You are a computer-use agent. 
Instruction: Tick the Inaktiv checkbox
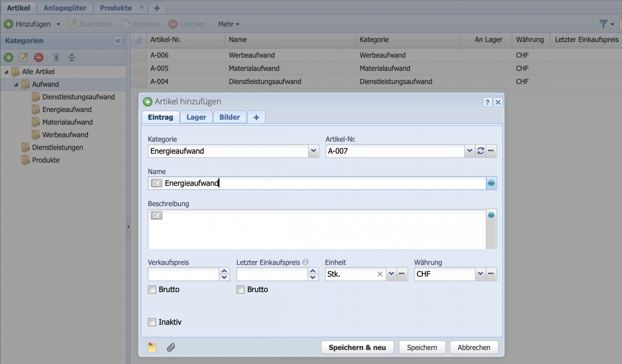coord(152,322)
